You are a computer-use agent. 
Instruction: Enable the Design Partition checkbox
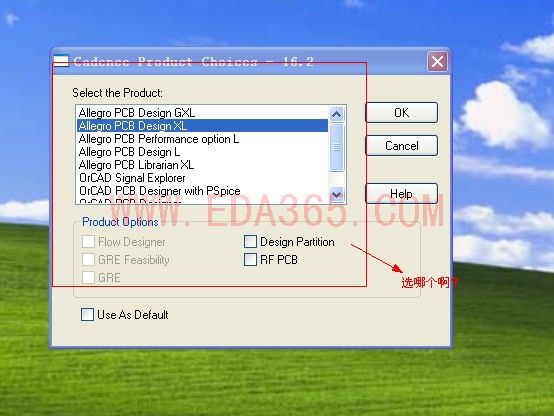click(250, 242)
